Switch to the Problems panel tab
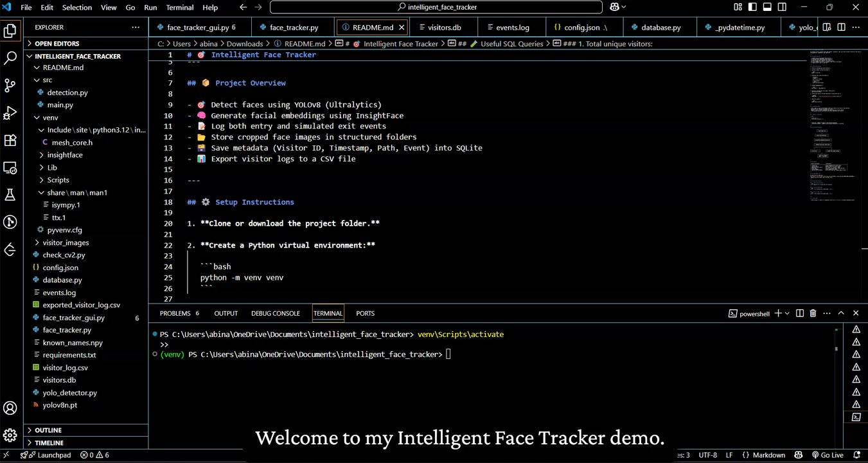 tap(179, 313)
